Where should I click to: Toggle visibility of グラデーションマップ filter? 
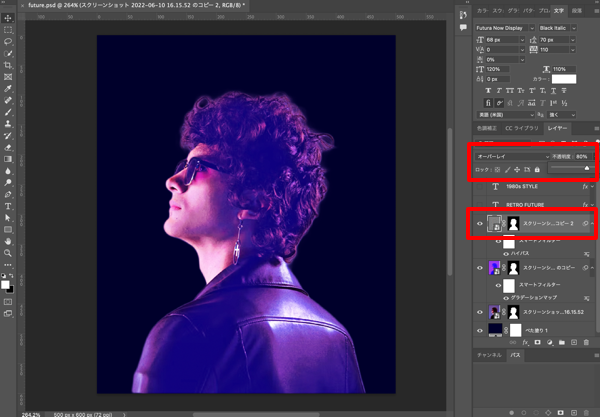pos(506,298)
